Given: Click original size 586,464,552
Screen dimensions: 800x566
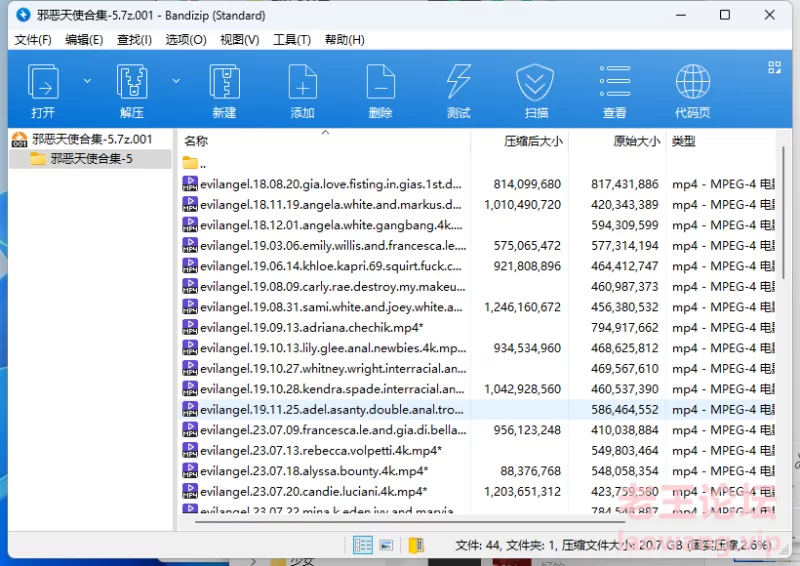Looking at the screenshot, I should pos(624,409).
